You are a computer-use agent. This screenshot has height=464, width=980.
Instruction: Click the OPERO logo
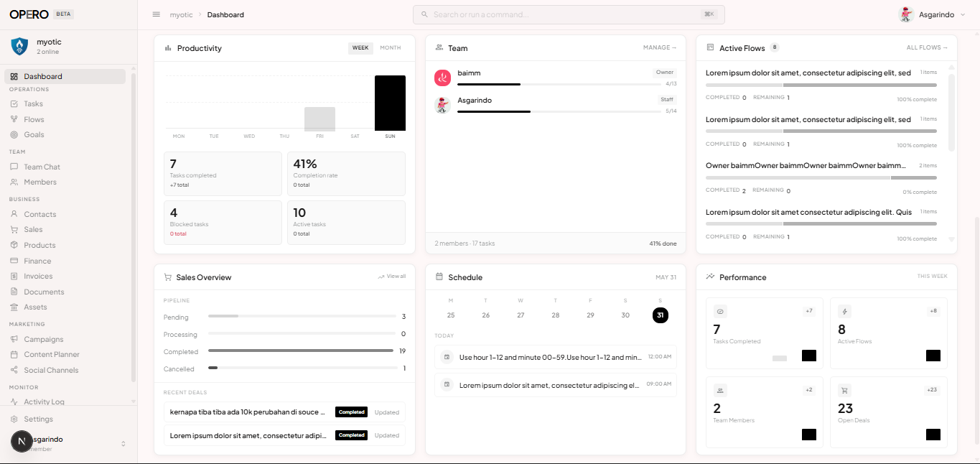coord(29,14)
